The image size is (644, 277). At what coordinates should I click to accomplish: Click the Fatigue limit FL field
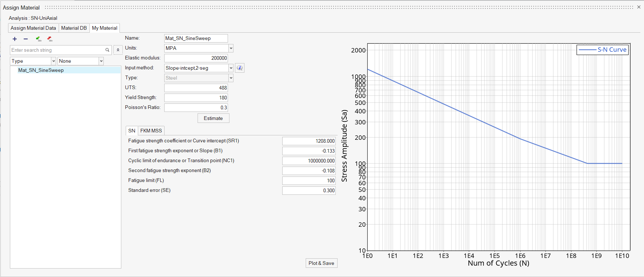pyautogui.click(x=309, y=181)
